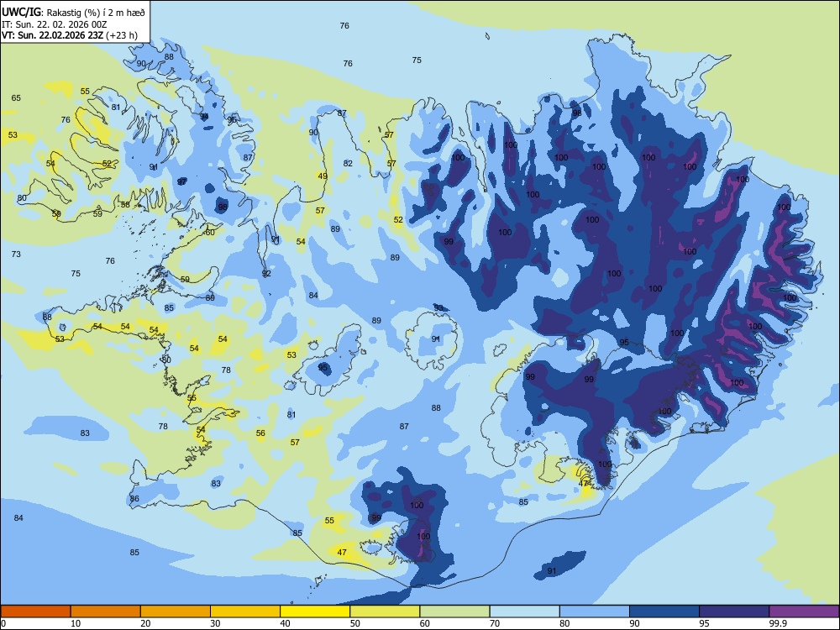Select the '56' humidity value on the map
The image size is (840, 630).
pyautogui.click(x=260, y=433)
